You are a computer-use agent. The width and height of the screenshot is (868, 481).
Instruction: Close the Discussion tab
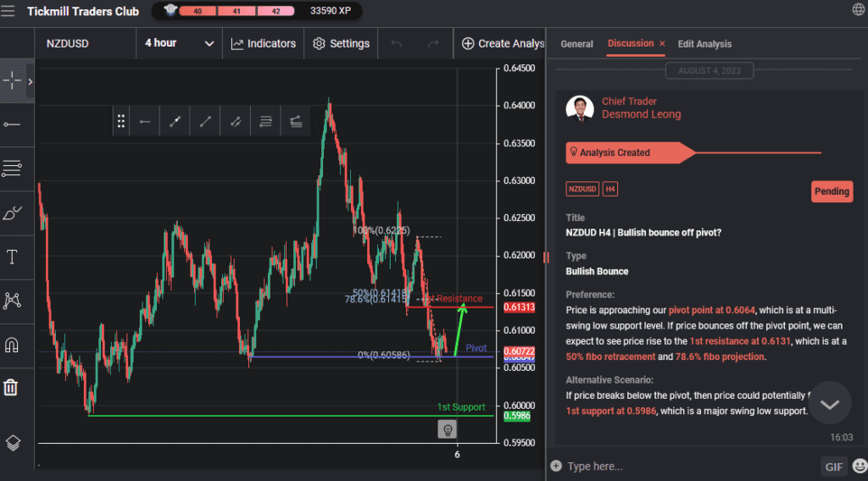tap(662, 44)
